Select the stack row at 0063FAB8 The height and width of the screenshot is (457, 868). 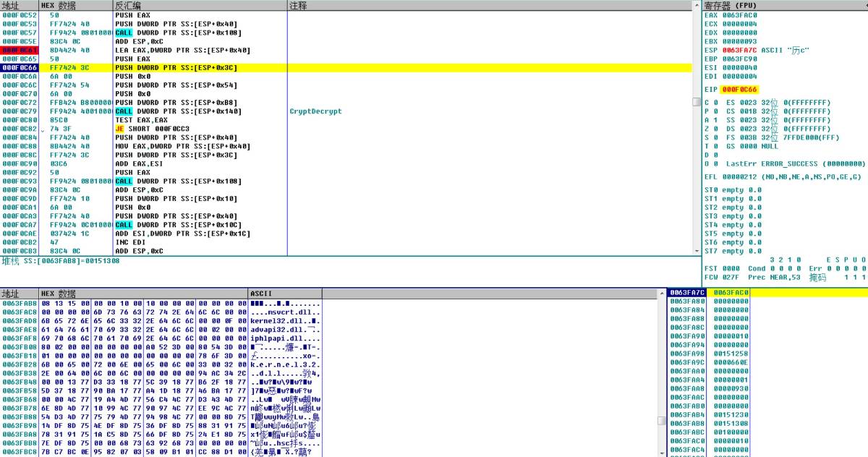767,423
